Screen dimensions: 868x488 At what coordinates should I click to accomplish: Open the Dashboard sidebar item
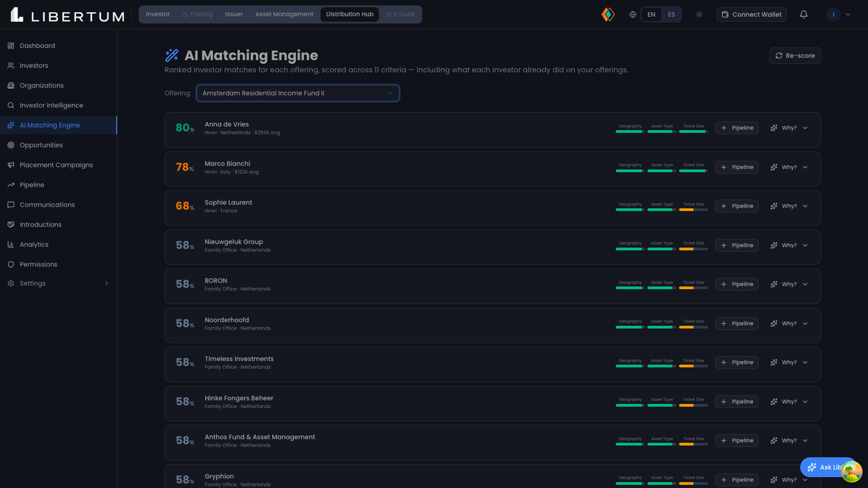pos(58,46)
